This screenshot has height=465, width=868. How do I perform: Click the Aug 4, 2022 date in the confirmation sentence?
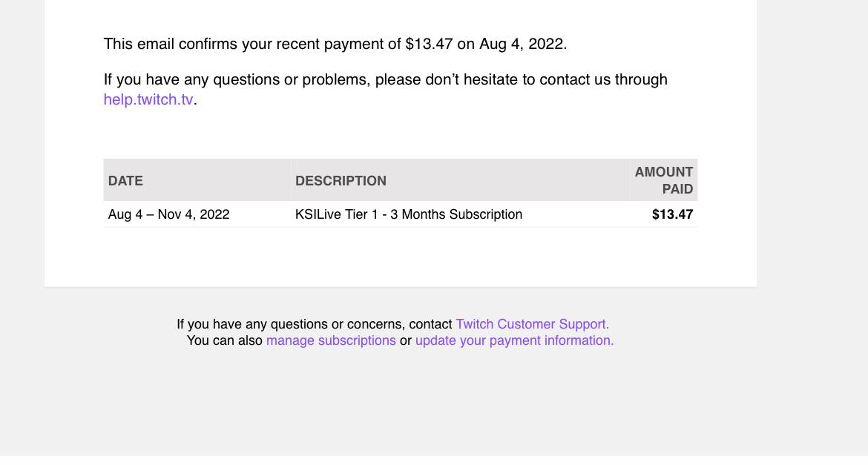coord(522,44)
